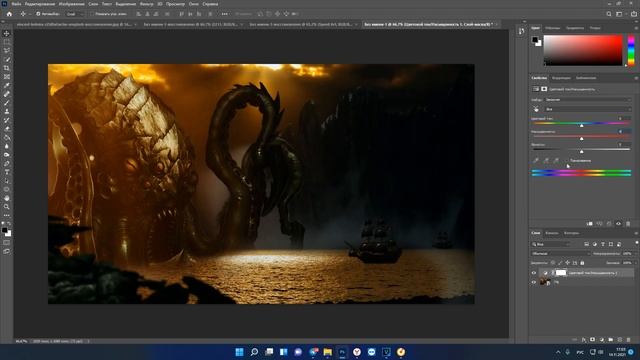Click the Hue/Saturation layer mask thumbnail
Image resolution: width=640 pixels, height=360 pixels.
562,273
